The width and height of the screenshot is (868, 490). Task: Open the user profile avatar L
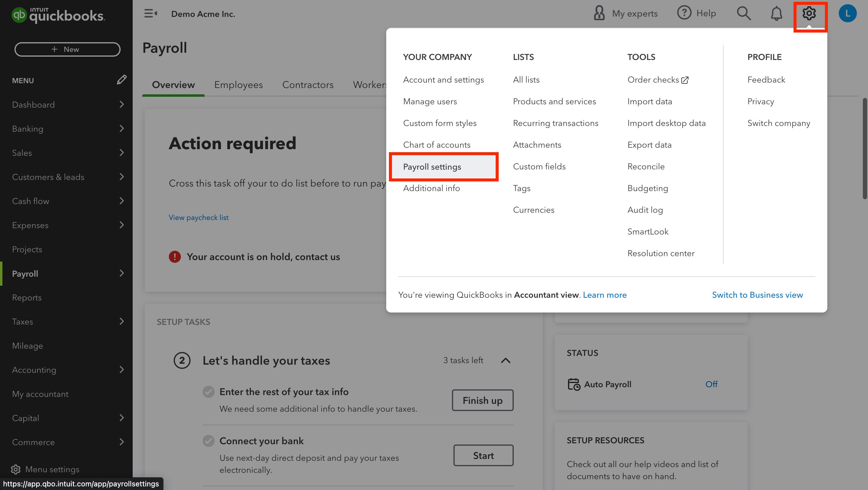[x=847, y=14]
